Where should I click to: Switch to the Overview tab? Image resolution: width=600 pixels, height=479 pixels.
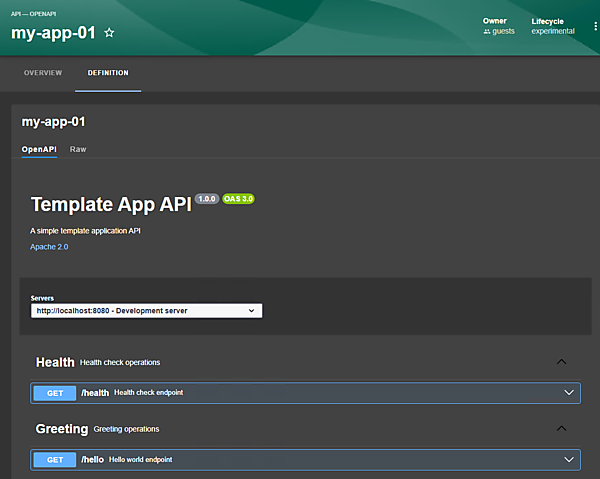[x=43, y=73]
